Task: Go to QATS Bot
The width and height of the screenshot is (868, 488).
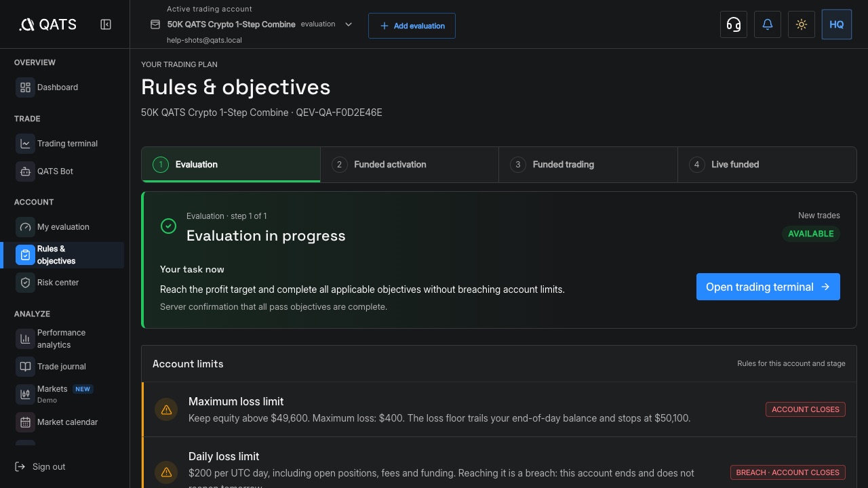Action: (x=69, y=171)
